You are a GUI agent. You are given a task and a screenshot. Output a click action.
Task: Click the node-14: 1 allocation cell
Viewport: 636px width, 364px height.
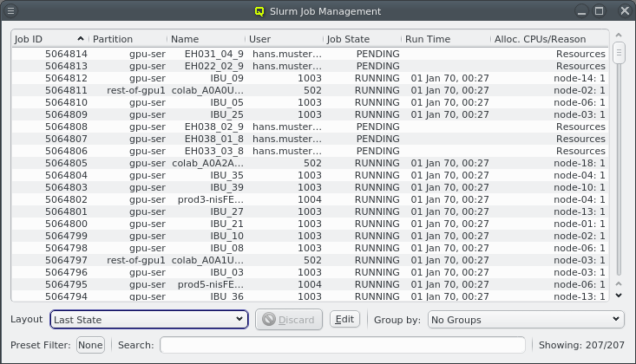[x=580, y=78]
